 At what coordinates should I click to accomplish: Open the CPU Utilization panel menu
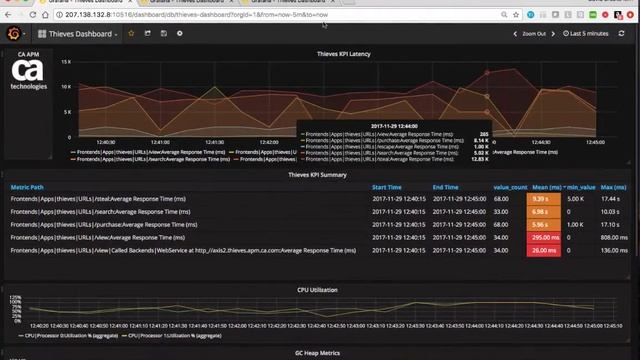click(x=317, y=290)
